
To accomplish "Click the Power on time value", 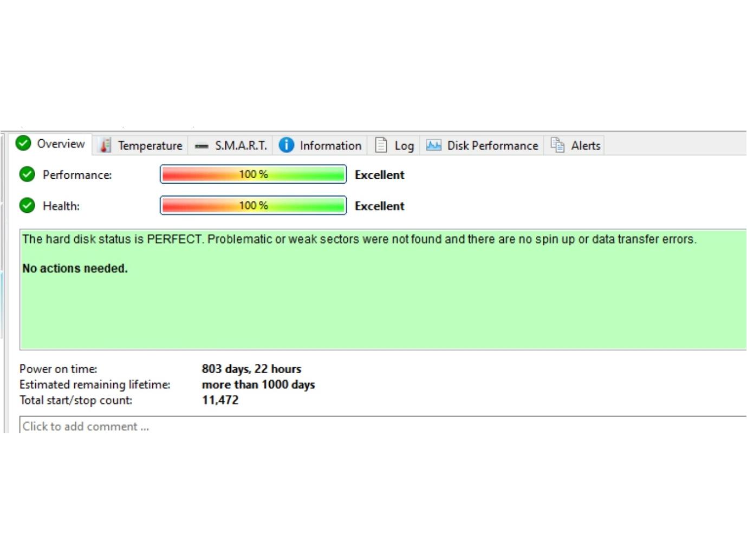I will click(251, 369).
